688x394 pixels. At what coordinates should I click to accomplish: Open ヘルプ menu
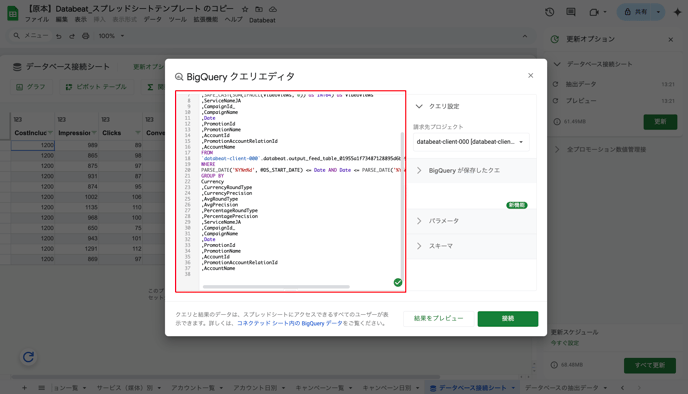(x=233, y=20)
